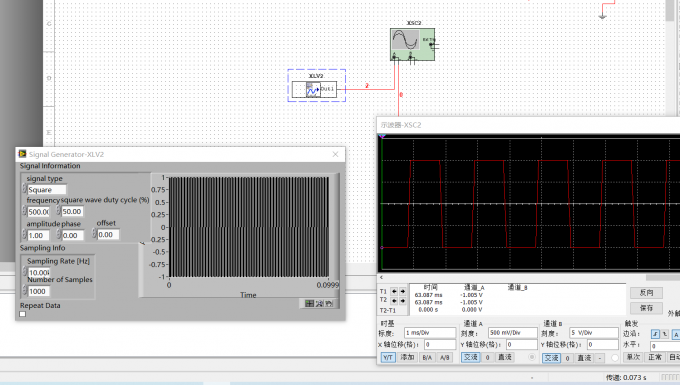Set channel A coupling to 交流 (AC)
This screenshot has width=680, height=385.
(471, 357)
